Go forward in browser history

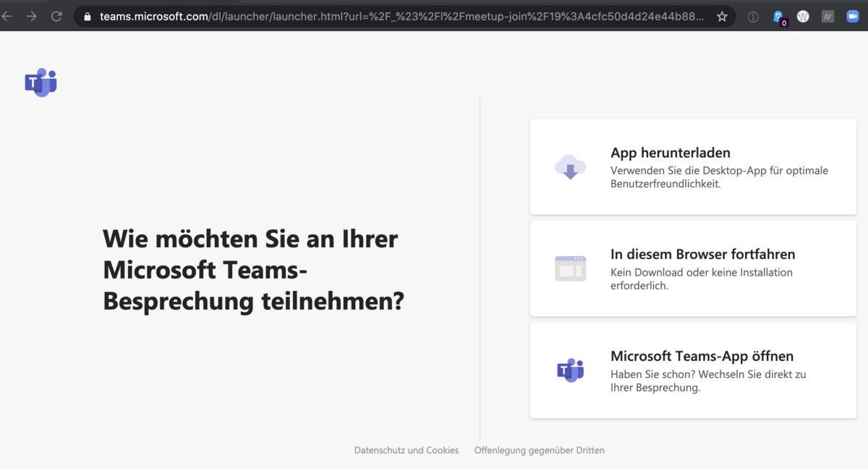[x=31, y=17]
